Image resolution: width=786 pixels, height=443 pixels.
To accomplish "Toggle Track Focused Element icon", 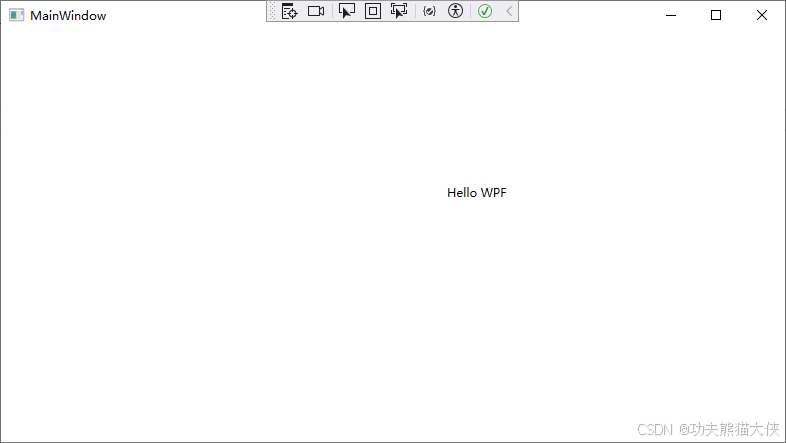I will 399,11.
